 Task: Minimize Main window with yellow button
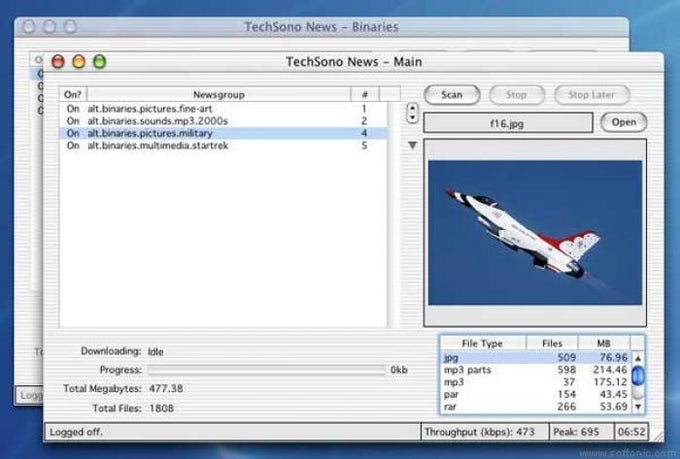click(79, 62)
